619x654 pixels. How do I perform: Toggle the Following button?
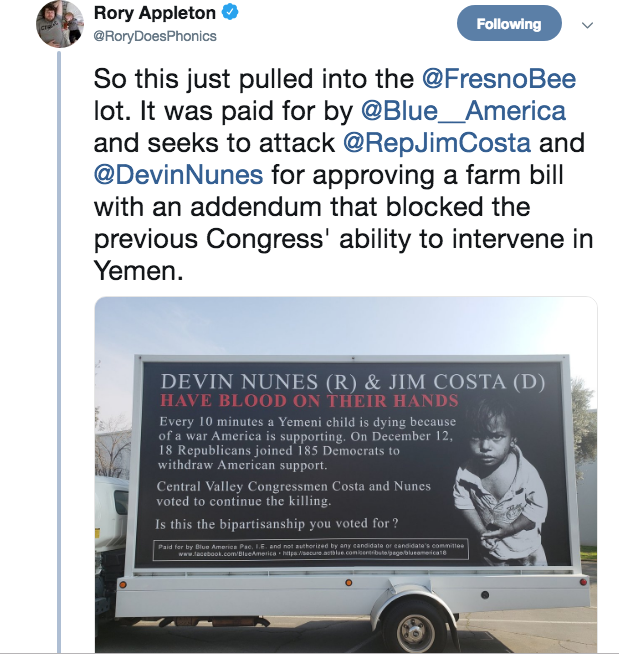tap(508, 24)
